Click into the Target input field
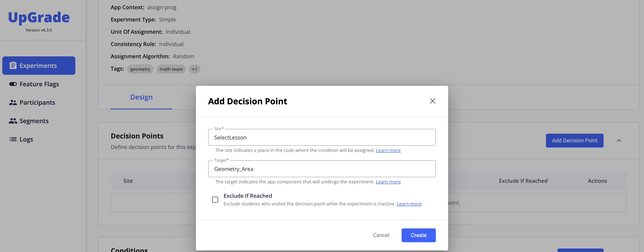This screenshot has height=252, width=644. pyautogui.click(x=322, y=169)
